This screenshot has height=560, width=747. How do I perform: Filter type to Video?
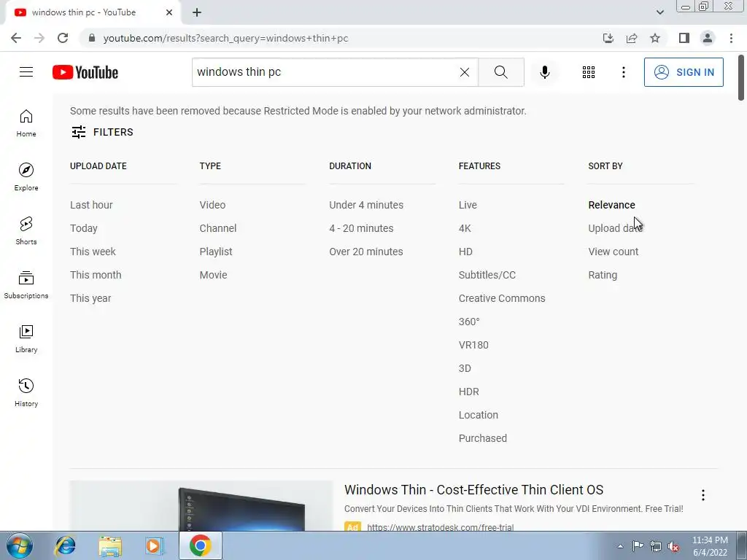pos(212,205)
